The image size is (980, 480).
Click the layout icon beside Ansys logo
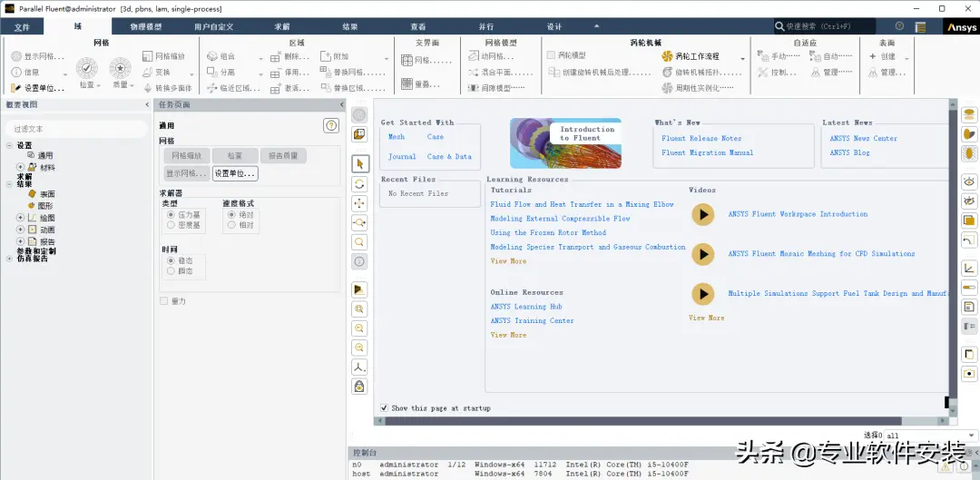point(920,27)
